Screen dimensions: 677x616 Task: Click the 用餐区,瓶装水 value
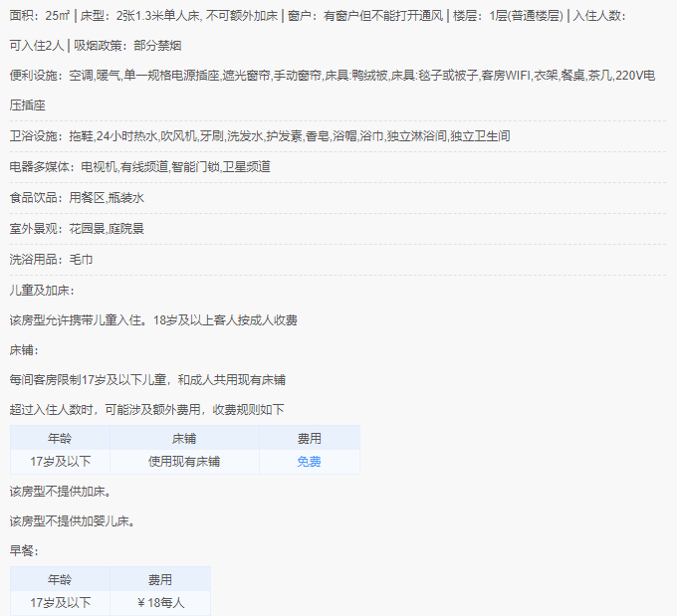pos(107,198)
